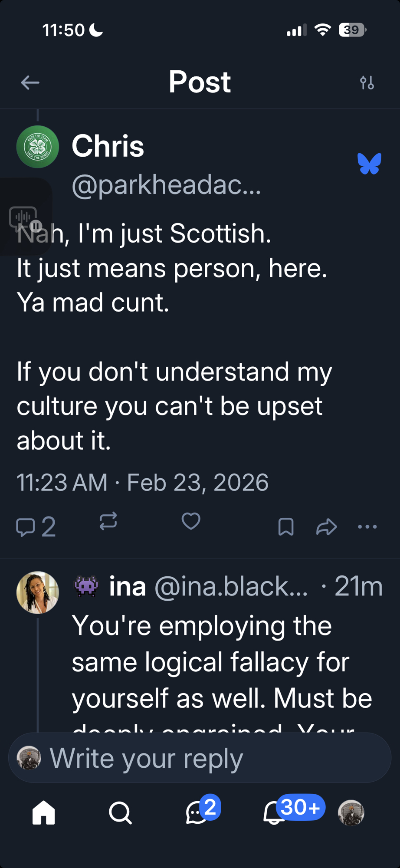Open the @parkheadac... handle link

pos(166,185)
